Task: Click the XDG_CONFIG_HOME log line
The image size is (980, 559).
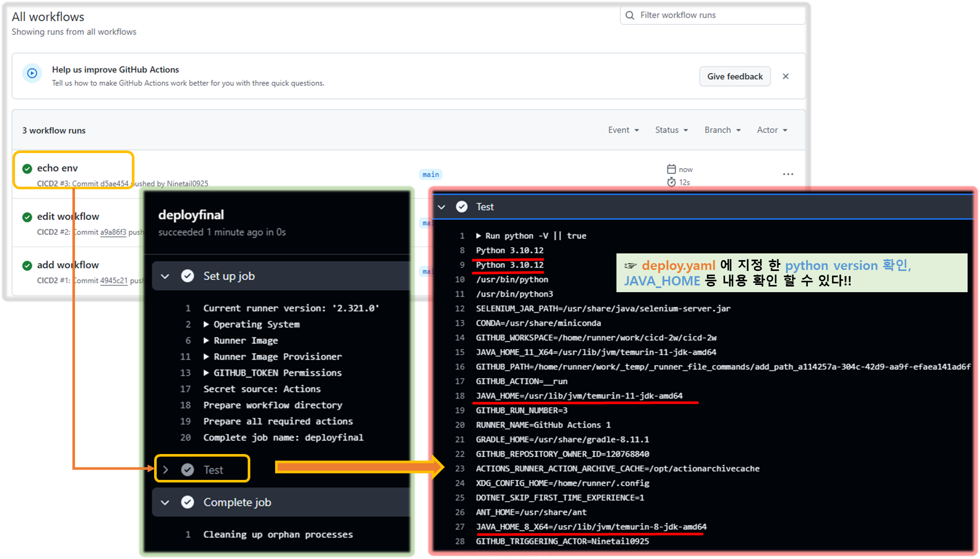Action: tap(562, 483)
